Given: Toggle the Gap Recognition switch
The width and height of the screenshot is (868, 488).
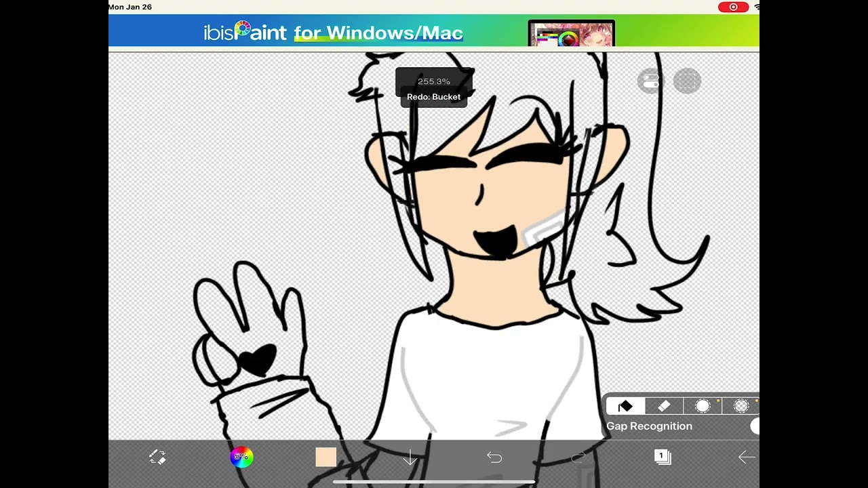Looking at the screenshot, I should tap(755, 426).
